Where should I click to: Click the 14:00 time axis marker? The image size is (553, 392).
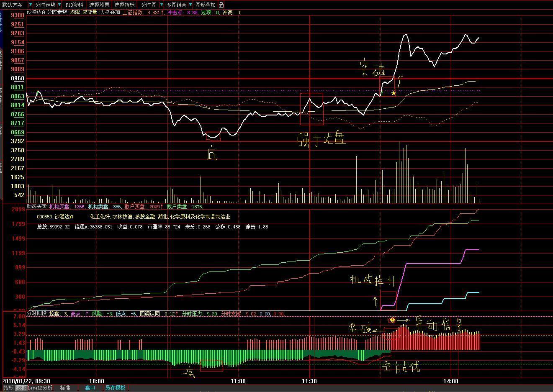[x=450, y=381]
